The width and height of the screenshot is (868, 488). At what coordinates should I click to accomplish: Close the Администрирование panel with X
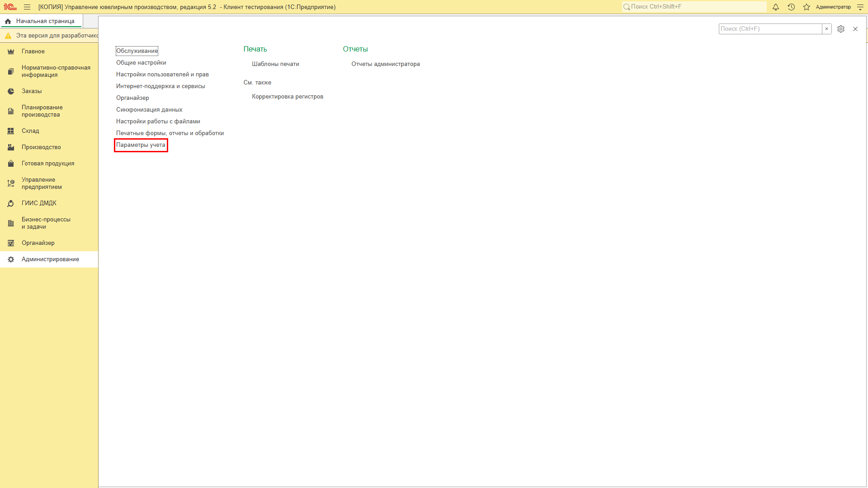coord(855,29)
